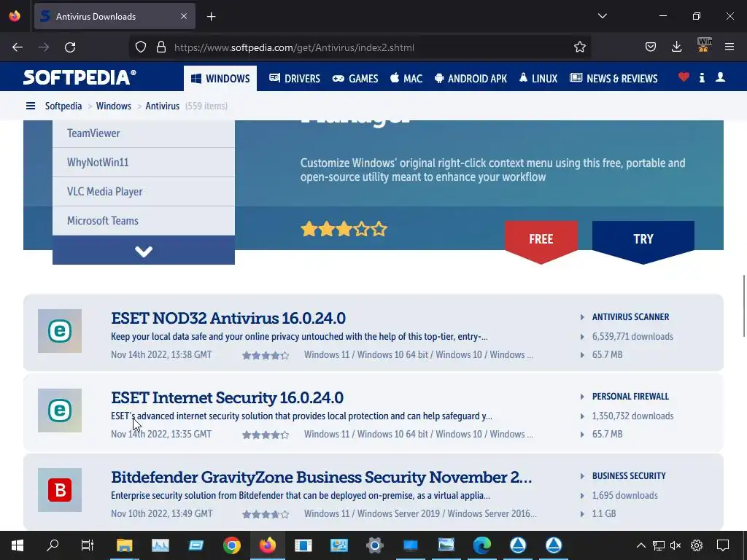Click the blue TRY banner button
Viewport: 747px width, 560px height.
pyautogui.click(x=643, y=241)
